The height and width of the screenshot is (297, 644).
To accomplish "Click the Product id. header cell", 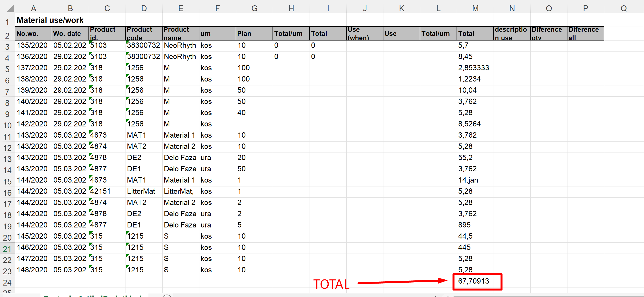I will [107, 33].
